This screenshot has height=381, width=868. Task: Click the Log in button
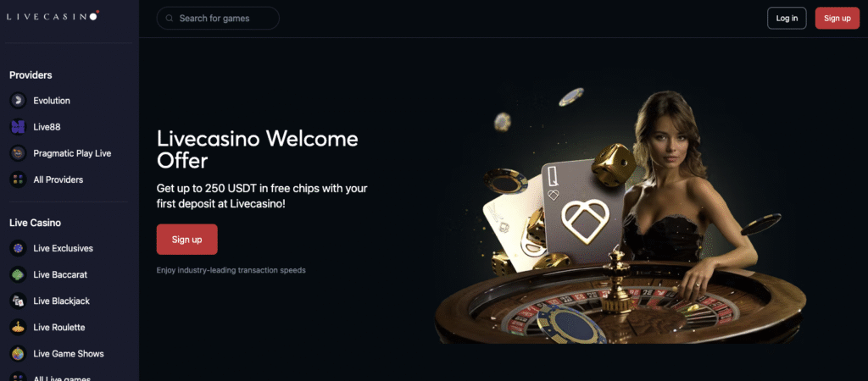[787, 19]
